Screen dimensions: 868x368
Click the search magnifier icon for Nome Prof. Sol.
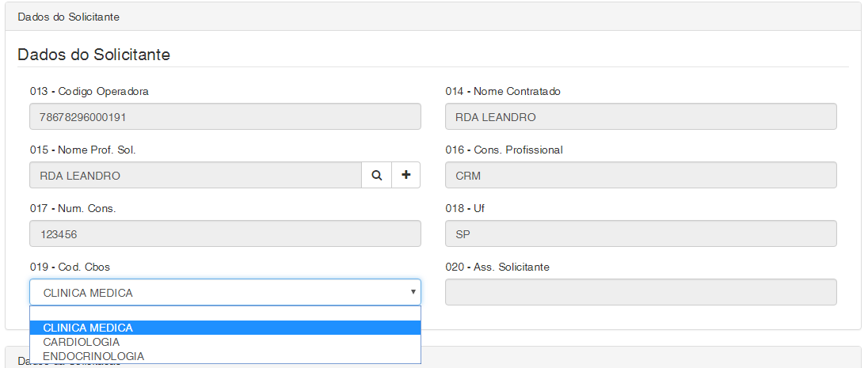pos(377,176)
